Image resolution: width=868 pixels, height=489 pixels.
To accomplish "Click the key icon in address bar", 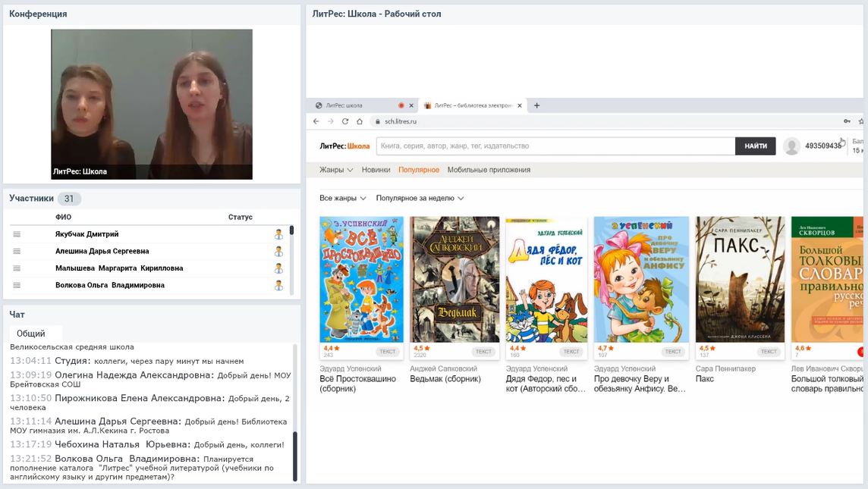I will [847, 121].
